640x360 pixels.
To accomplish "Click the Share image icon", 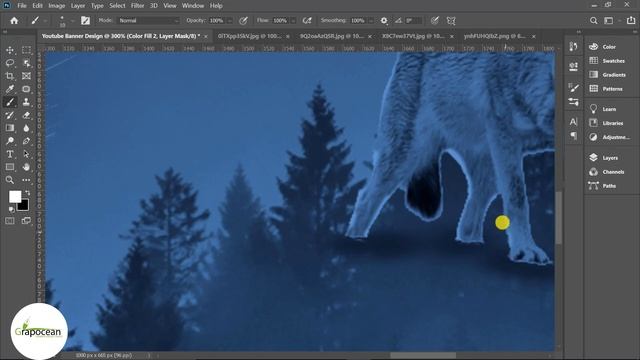I will click(631, 20).
